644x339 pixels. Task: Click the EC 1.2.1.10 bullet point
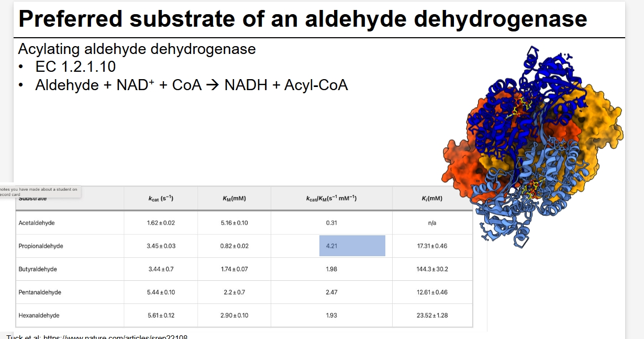[x=75, y=67]
